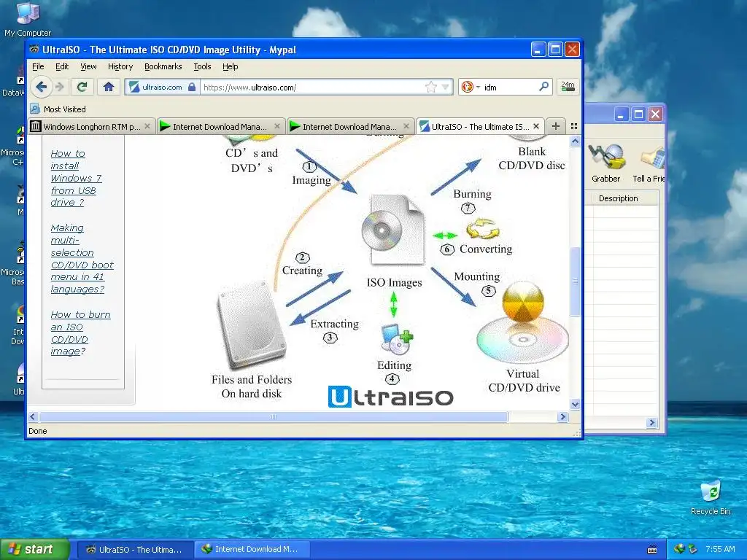
Task: Close the Windows Longhorn RTM tab
Action: [147, 126]
